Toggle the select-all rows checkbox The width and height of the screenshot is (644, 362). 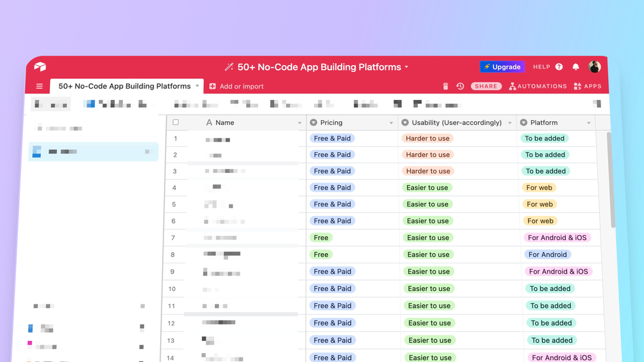(176, 122)
